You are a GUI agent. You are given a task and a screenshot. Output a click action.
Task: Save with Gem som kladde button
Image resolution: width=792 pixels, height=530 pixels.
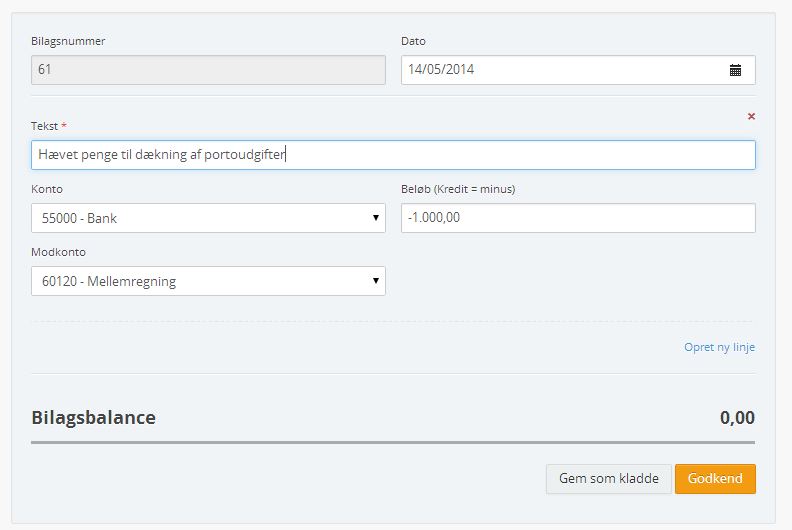point(609,478)
